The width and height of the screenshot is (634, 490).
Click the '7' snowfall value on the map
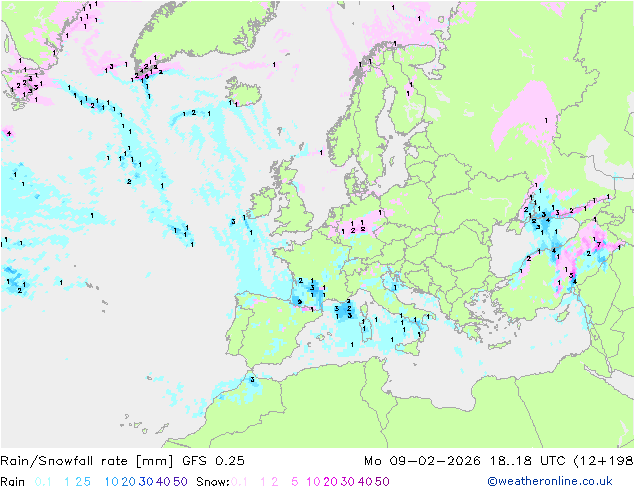(599, 245)
